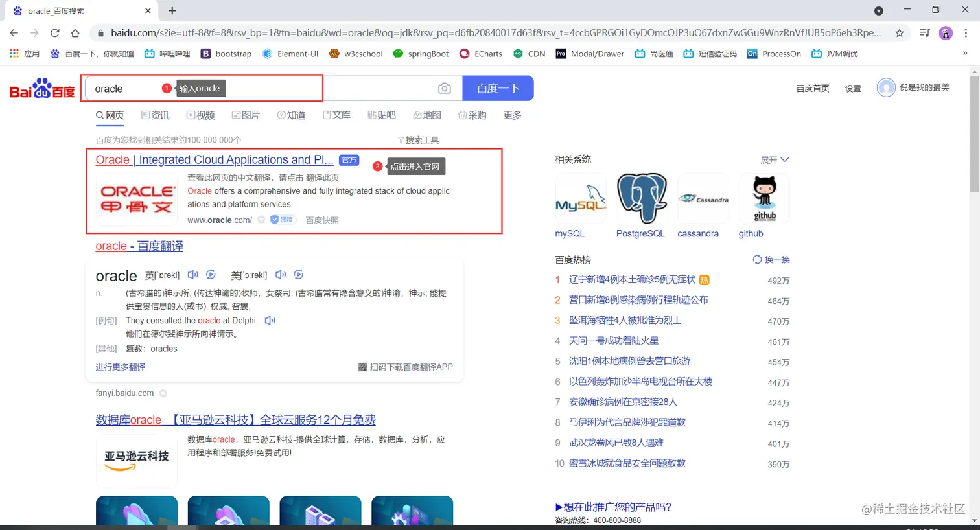Expand 相关系统 with 展开
Viewport: 980px width, 530px height.
tap(775, 160)
